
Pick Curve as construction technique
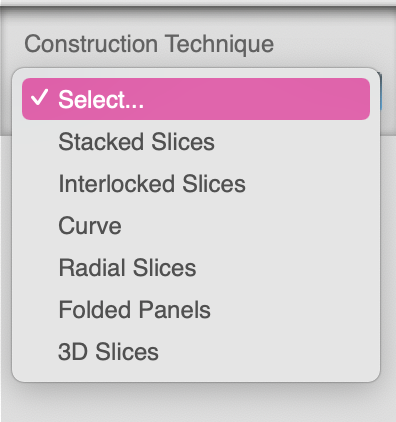tap(196, 225)
